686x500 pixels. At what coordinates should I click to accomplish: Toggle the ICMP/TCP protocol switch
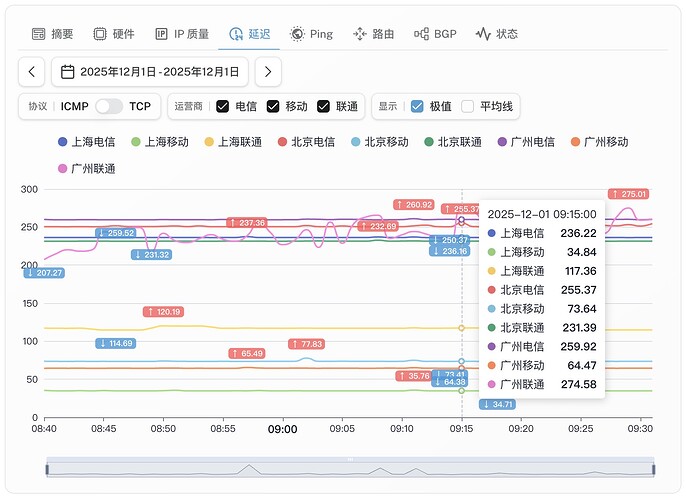[x=109, y=106]
